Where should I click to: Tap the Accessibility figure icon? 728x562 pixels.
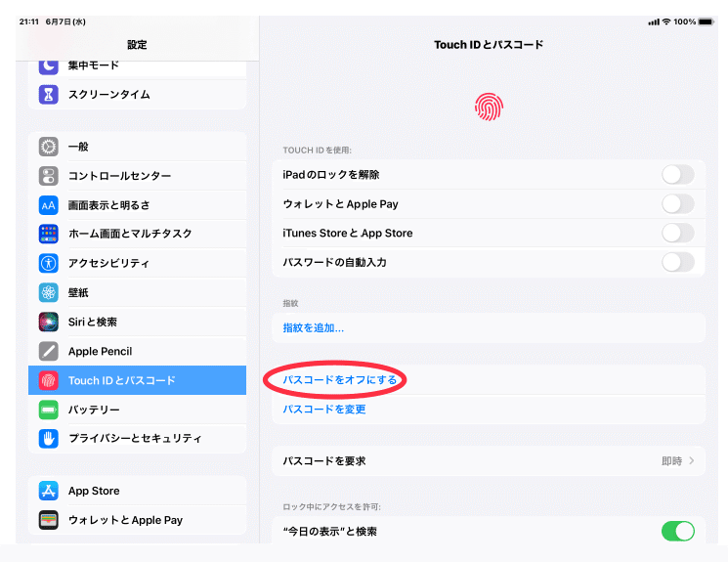[48, 263]
